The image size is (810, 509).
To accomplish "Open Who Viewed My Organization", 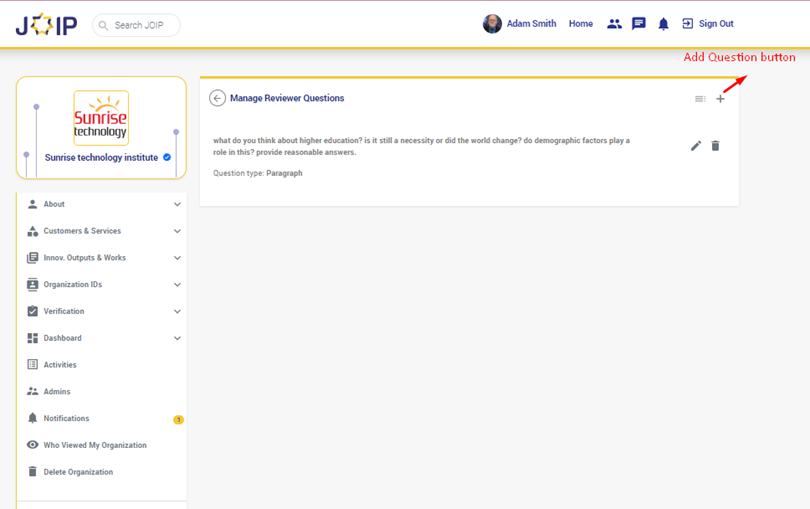I will pos(94,445).
